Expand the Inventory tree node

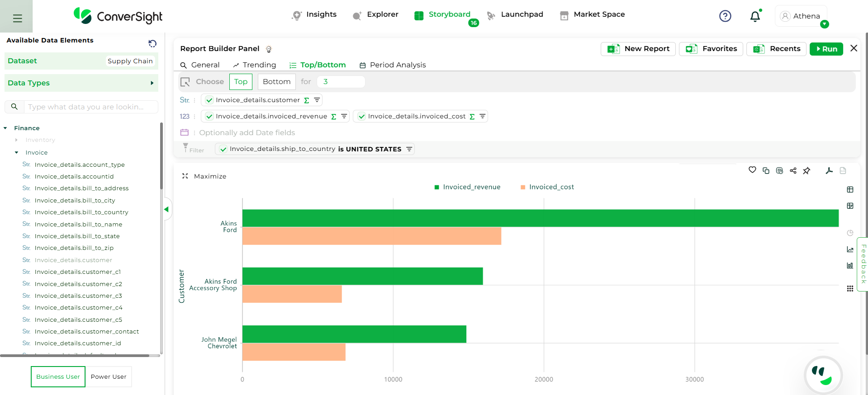[x=17, y=140]
